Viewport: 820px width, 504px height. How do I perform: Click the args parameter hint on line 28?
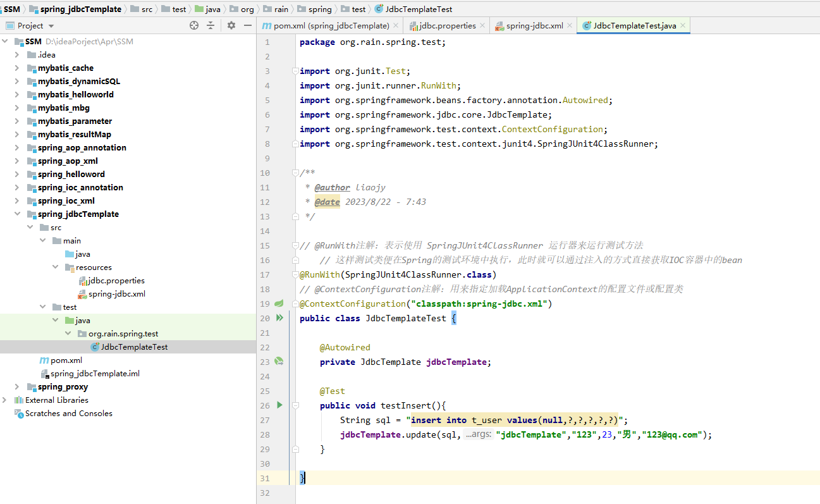point(479,434)
